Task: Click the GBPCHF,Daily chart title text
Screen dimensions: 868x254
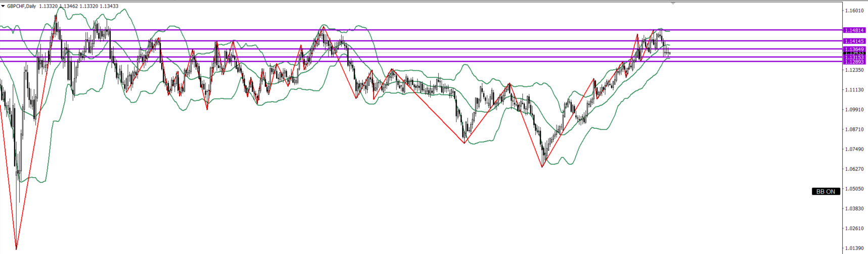Action: (x=21, y=6)
